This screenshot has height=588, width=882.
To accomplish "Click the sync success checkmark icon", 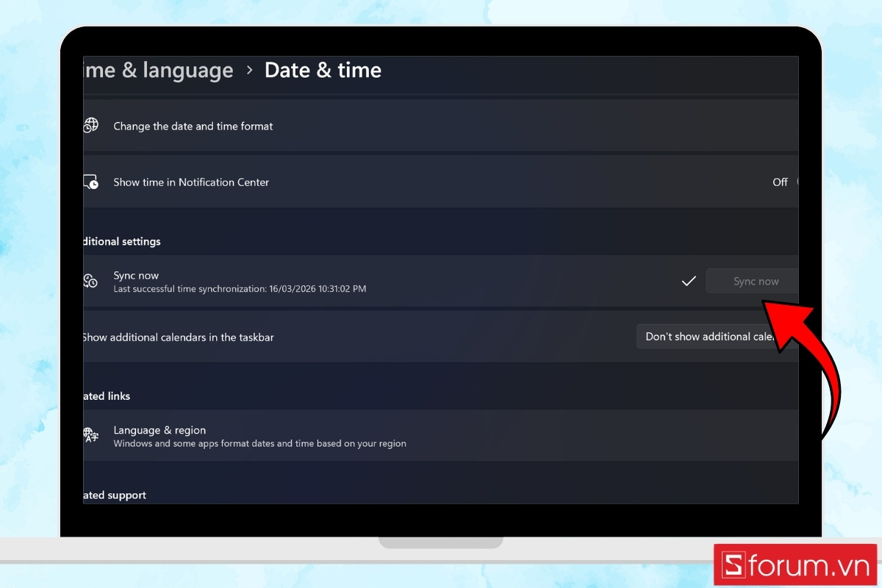I will [x=689, y=281].
